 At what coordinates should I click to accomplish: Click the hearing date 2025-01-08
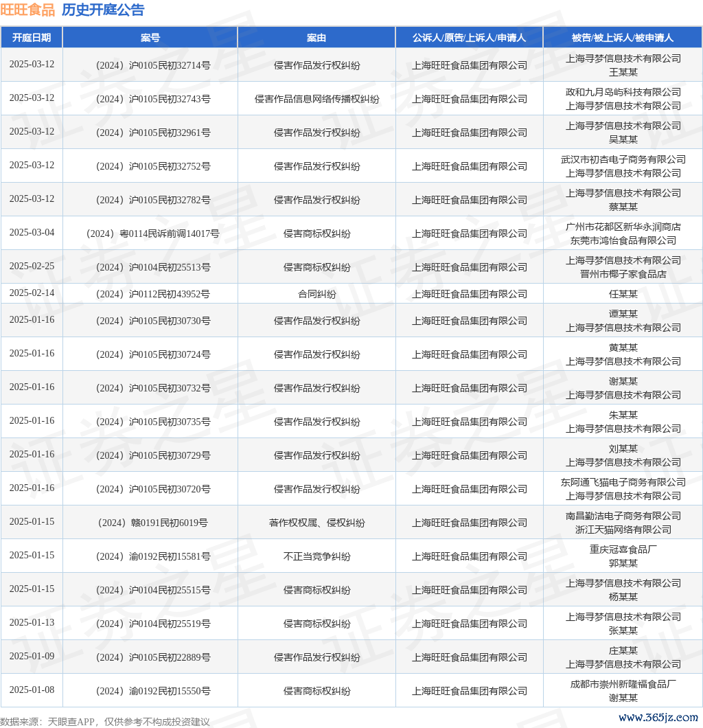pos(32,690)
